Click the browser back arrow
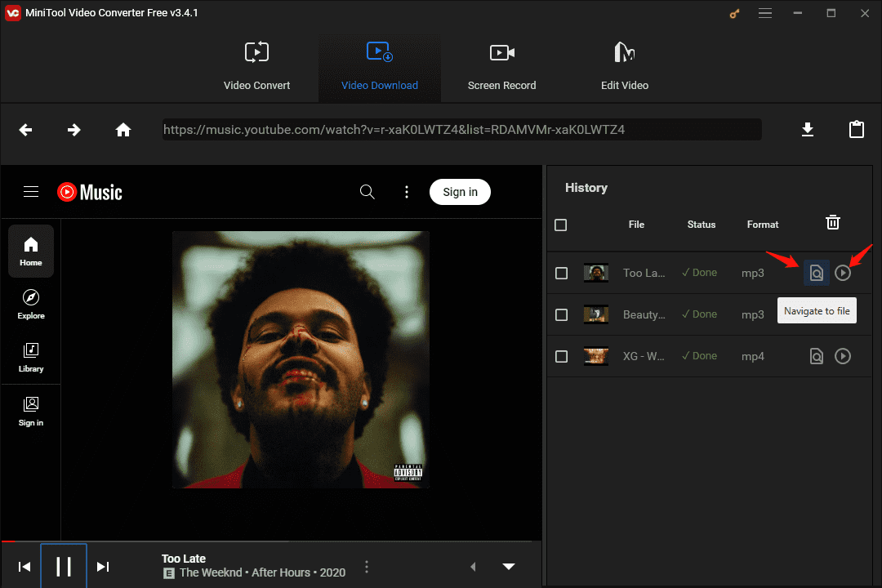Screen dimensions: 882x588 25,130
